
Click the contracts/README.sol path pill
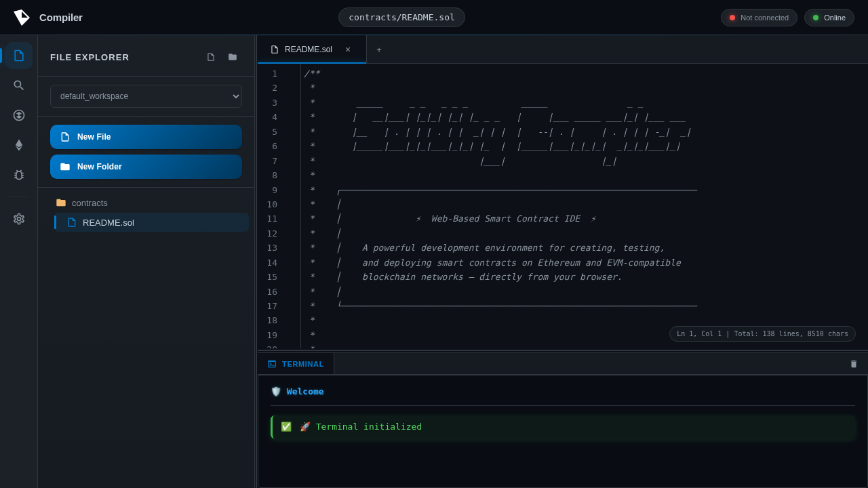click(401, 18)
